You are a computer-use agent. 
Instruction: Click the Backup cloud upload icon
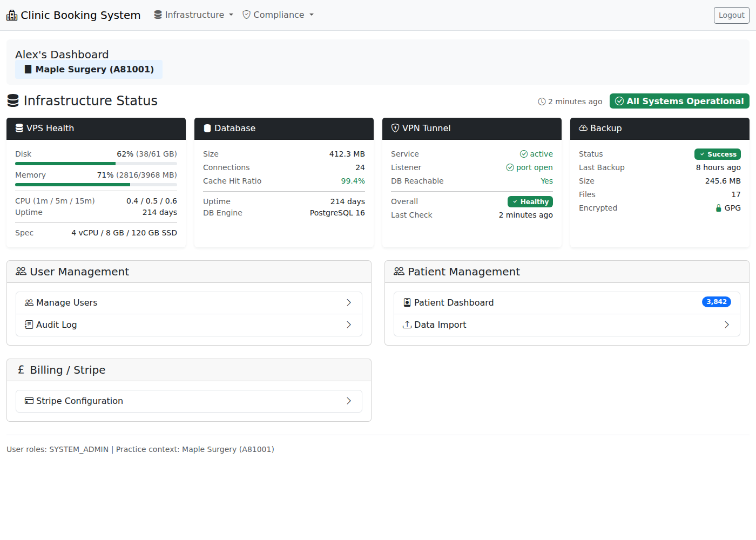coord(583,128)
